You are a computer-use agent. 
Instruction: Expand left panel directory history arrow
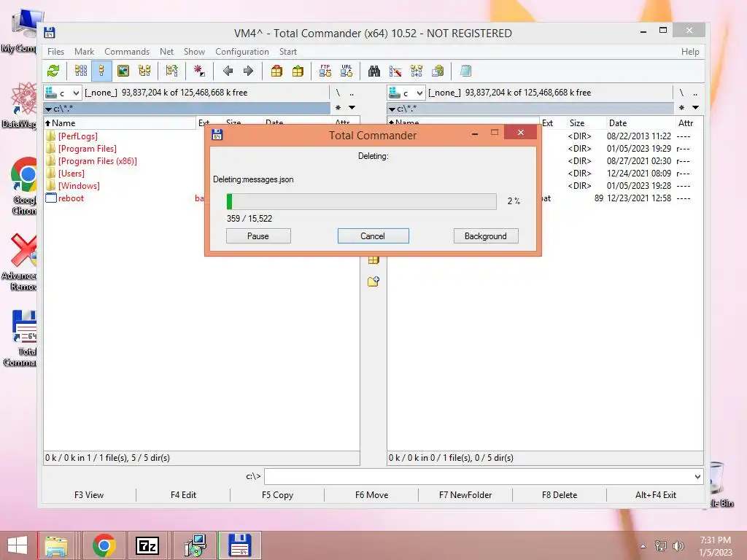352,108
